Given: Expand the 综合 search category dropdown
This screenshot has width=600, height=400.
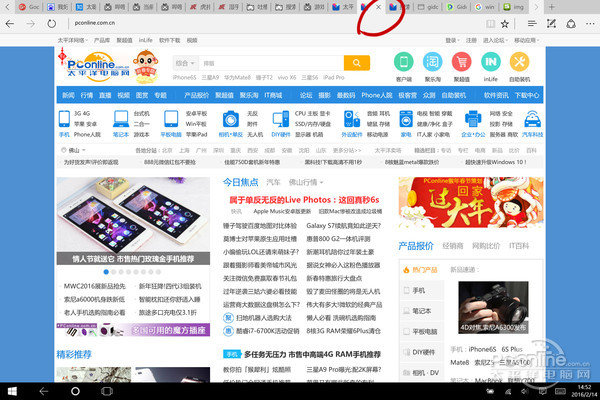Looking at the screenshot, I should coord(185,63).
